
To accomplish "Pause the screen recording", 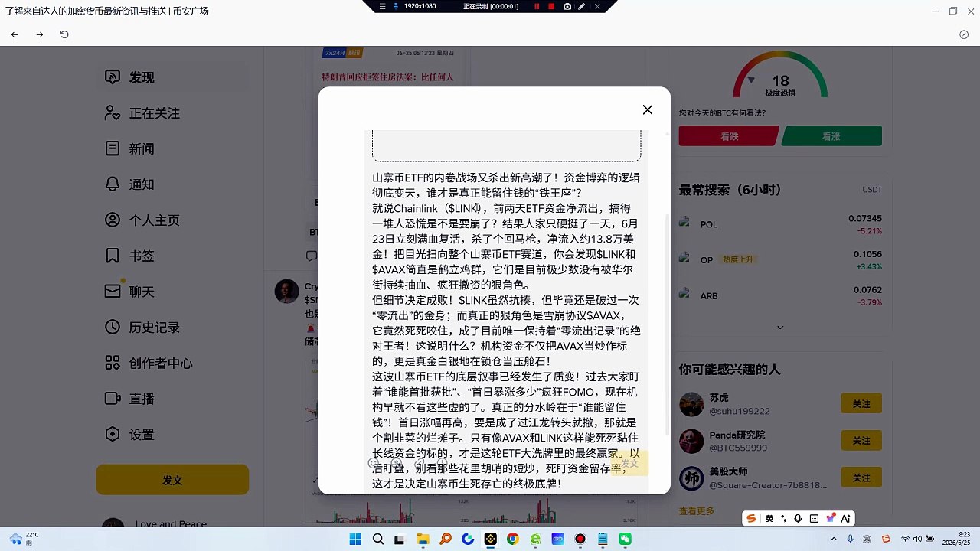I will [x=537, y=6].
